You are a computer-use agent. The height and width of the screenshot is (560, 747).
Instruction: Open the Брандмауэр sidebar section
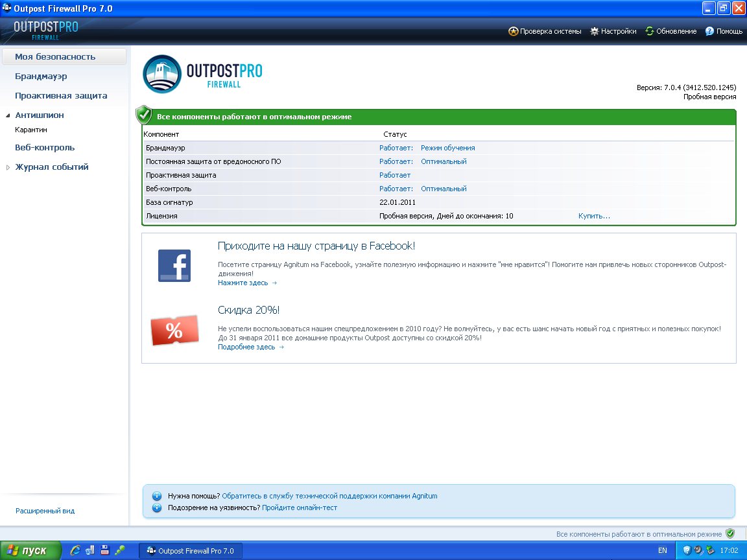pyautogui.click(x=41, y=76)
